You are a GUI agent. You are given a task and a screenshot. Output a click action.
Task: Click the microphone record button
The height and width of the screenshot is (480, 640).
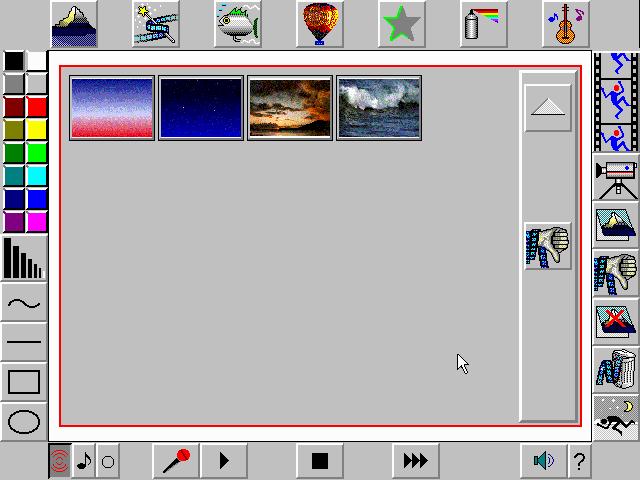coord(176,461)
